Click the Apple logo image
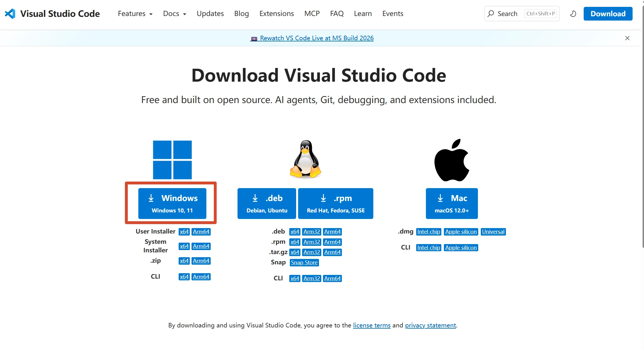Image resolution: width=644 pixels, height=350 pixels. click(x=452, y=160)
